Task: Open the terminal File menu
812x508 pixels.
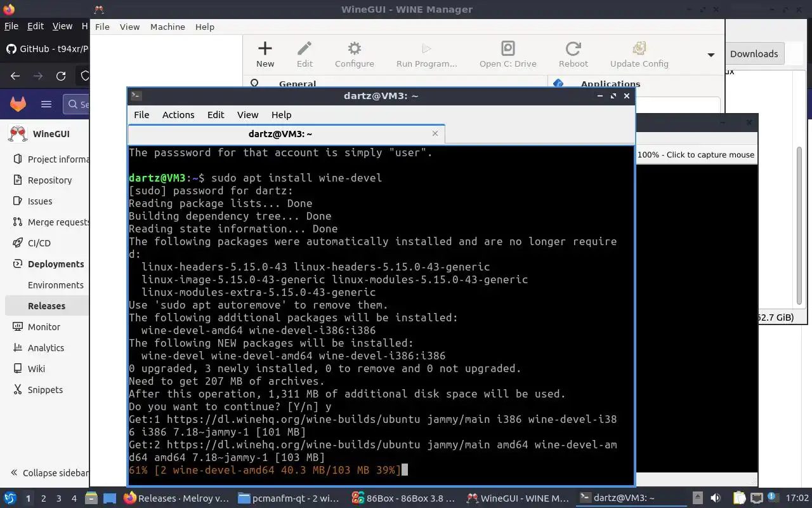Action: click(x=141, y=114)
